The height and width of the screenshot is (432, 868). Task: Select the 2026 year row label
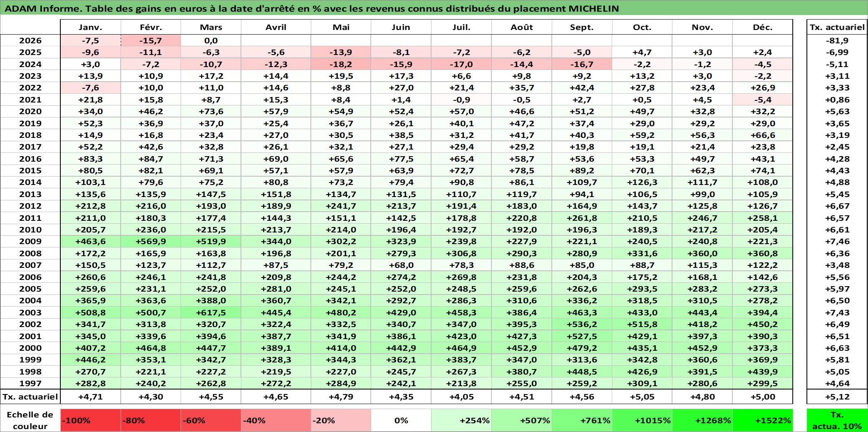coord(30,40)
